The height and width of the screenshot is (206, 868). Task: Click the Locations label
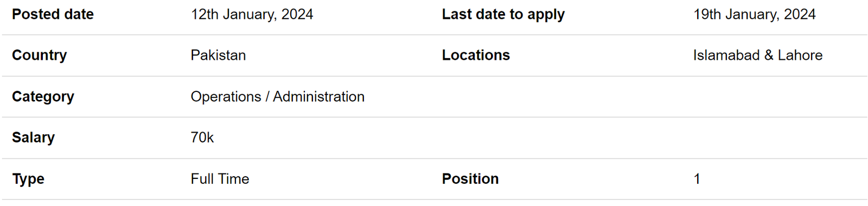click(x=476, y=55)
